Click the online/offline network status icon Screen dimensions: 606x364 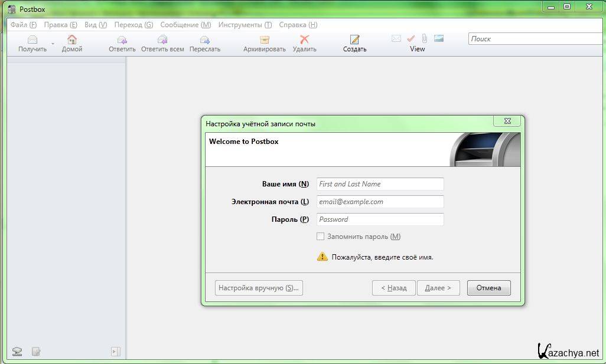(17, 352)
